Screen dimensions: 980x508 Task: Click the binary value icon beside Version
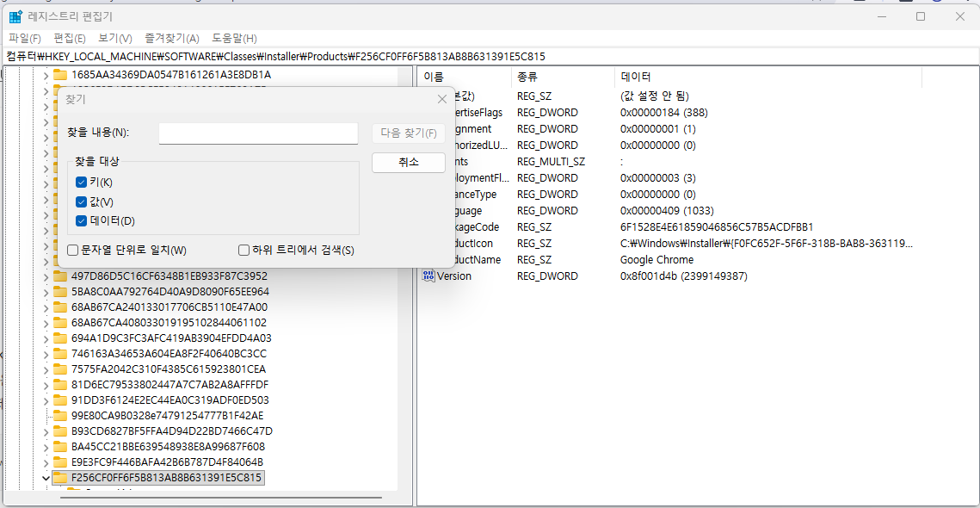coord(428,276)
